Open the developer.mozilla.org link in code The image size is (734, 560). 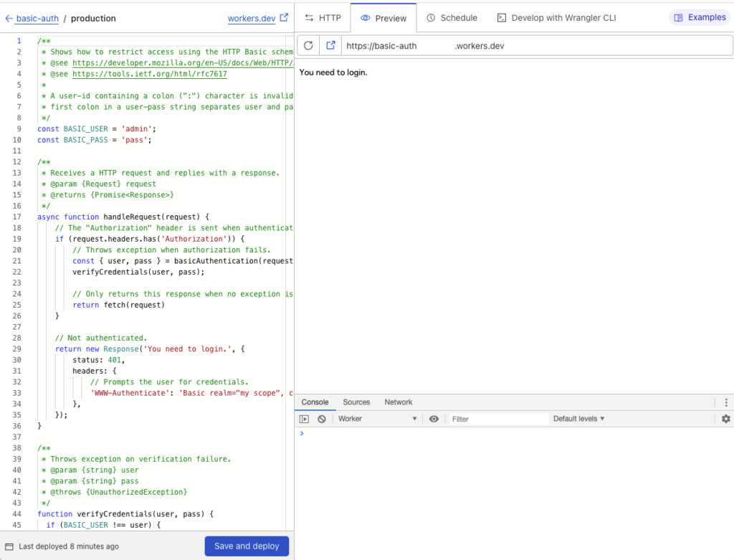(183, 63)
